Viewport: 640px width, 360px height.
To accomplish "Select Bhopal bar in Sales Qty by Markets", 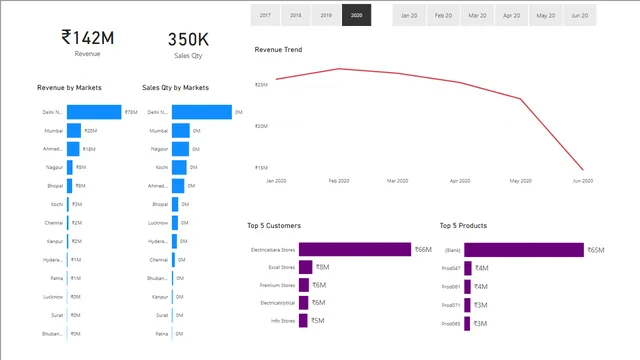I will coord(175,204).
